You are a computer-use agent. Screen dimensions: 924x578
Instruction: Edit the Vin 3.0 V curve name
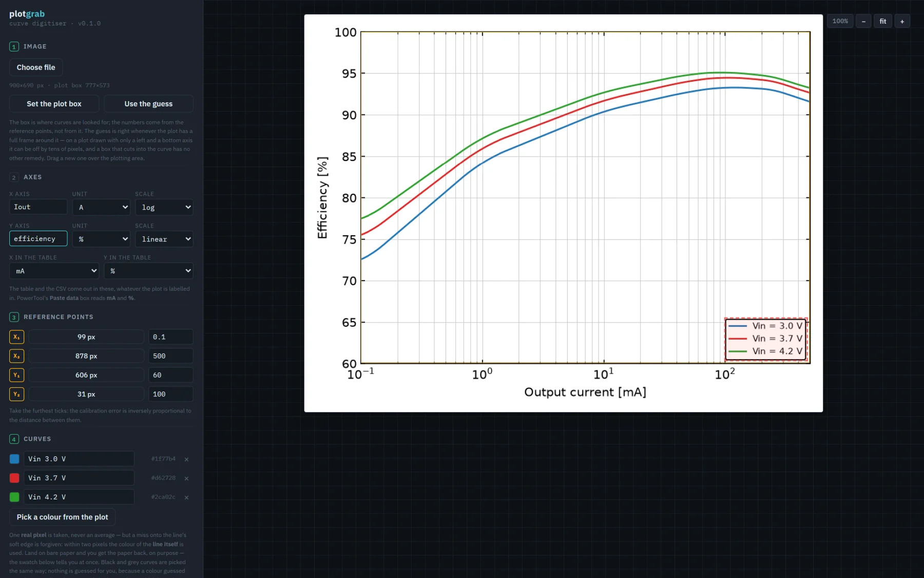click(x=79, y=459)
